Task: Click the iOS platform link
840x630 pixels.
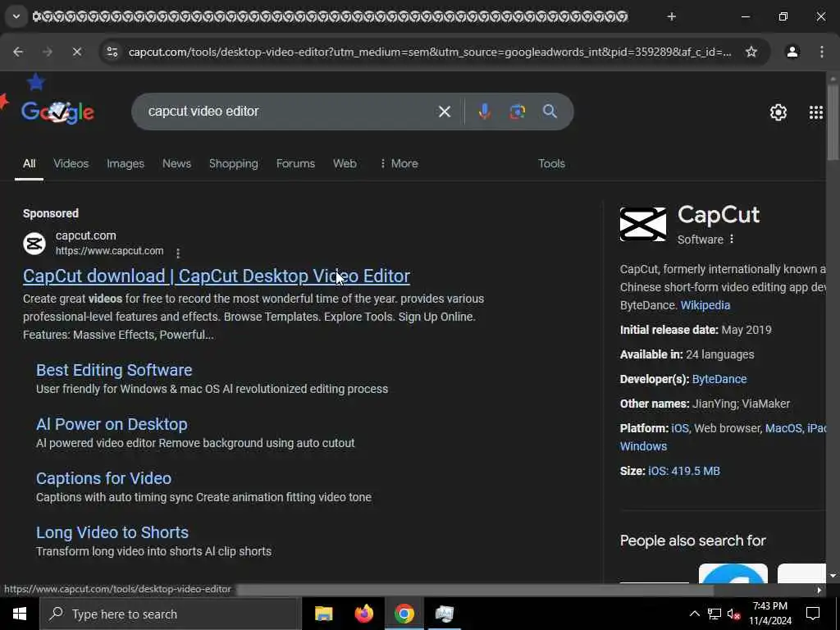Action: pos(680,428)
